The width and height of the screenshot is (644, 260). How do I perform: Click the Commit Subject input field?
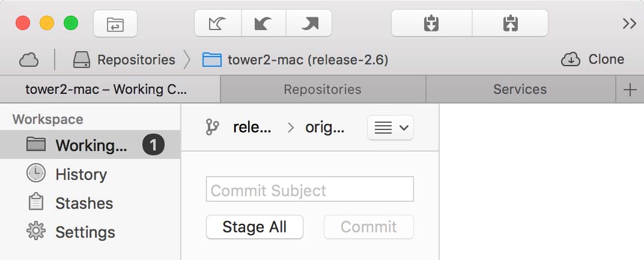[x=309, y=190]
